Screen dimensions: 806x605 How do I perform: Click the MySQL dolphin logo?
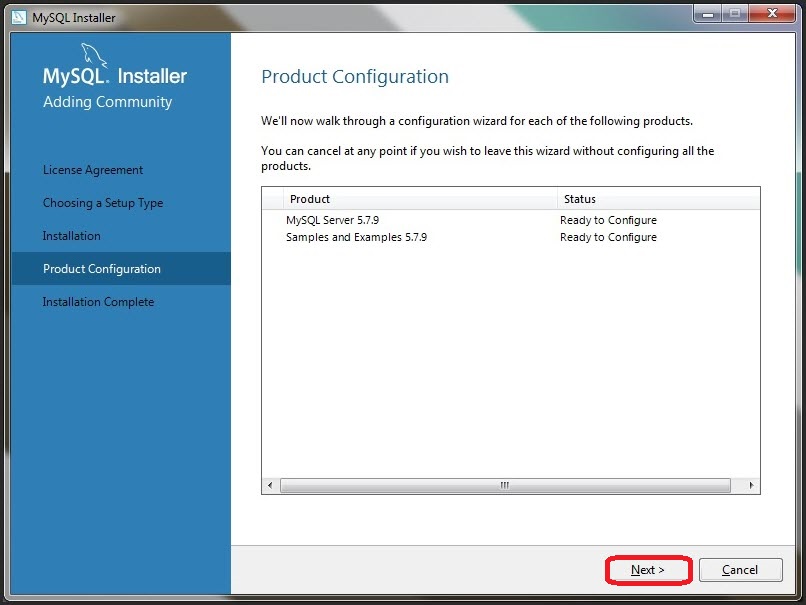tap(94, 55)
